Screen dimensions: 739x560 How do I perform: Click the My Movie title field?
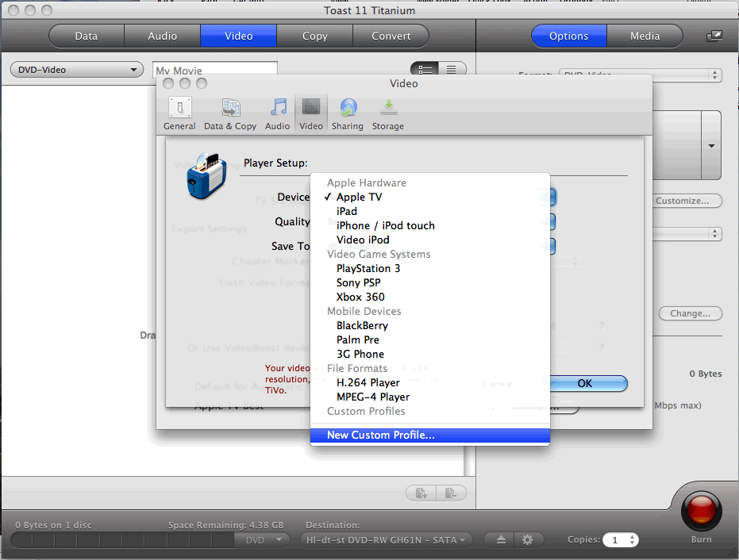(x=215, y=69)
